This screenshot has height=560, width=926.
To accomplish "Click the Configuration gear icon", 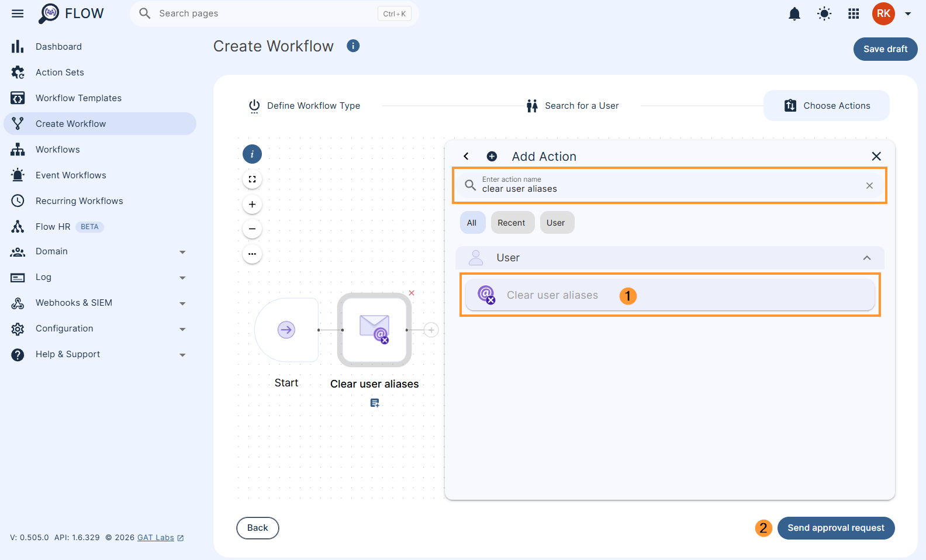I will point(18,329).
